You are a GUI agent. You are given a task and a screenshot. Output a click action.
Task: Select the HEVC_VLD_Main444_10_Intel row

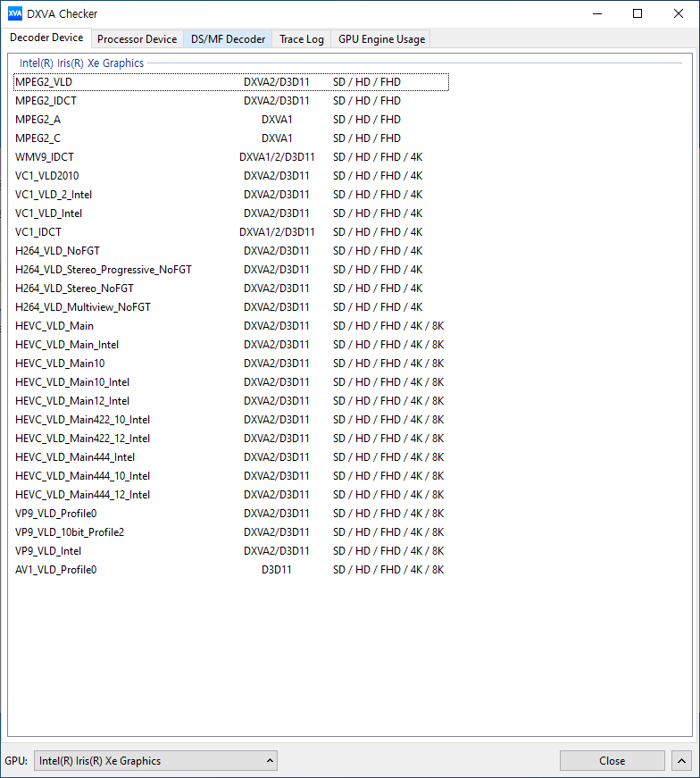(x=231, y=476)
